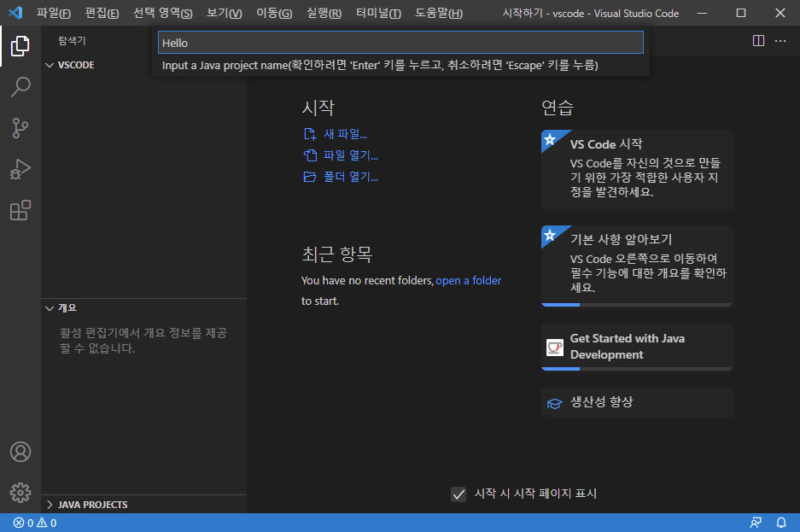This screenshot has width=800, height=532.
Task: Click the 파일 열기... link
Action: point(351,155)
